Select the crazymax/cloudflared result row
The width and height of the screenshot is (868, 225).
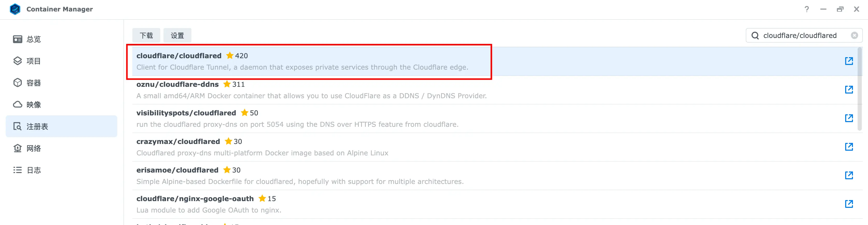coord(404,147)
